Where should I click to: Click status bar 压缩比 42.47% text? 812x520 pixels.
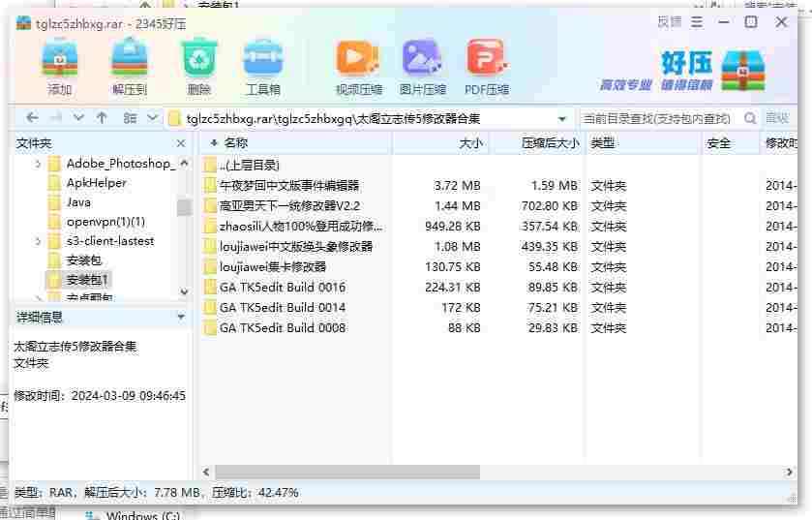coord(255,492)
